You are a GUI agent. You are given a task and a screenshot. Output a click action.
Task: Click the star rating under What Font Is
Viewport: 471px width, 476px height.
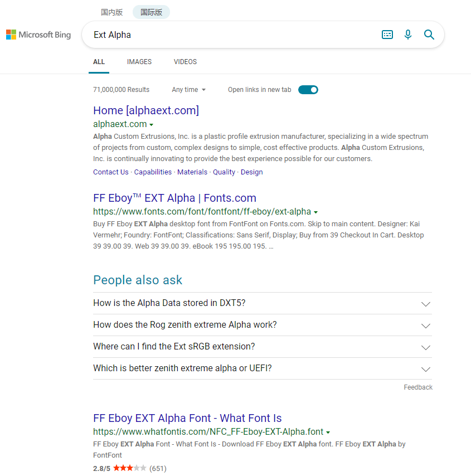[130, 468]
